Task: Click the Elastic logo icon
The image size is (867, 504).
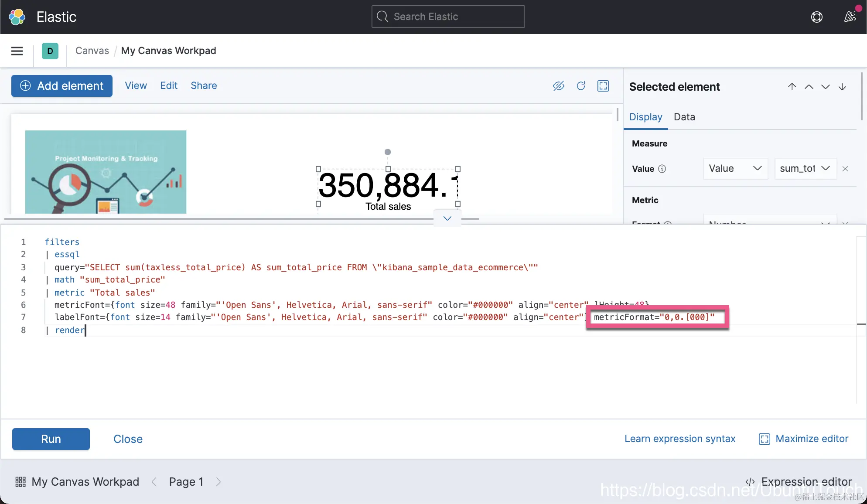Action: tap(17, 17)
